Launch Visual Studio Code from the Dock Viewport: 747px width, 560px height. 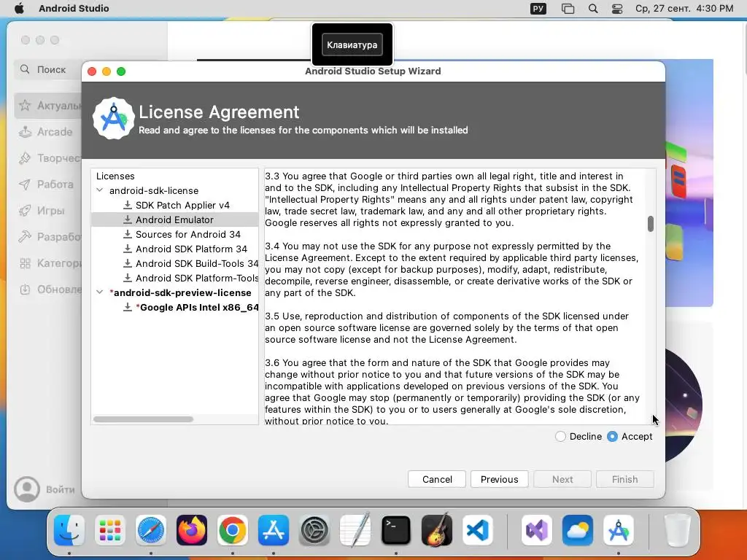[x=478, y=530]
